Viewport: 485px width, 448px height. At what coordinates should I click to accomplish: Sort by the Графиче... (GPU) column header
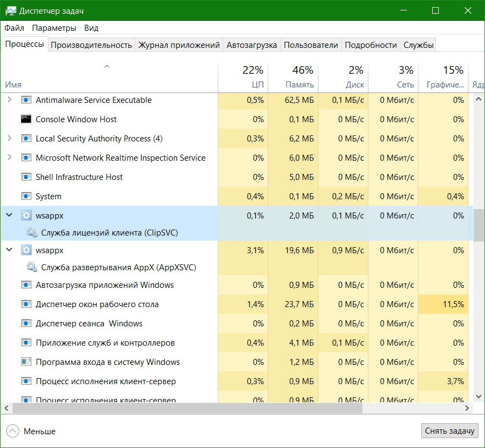[444, 78]
